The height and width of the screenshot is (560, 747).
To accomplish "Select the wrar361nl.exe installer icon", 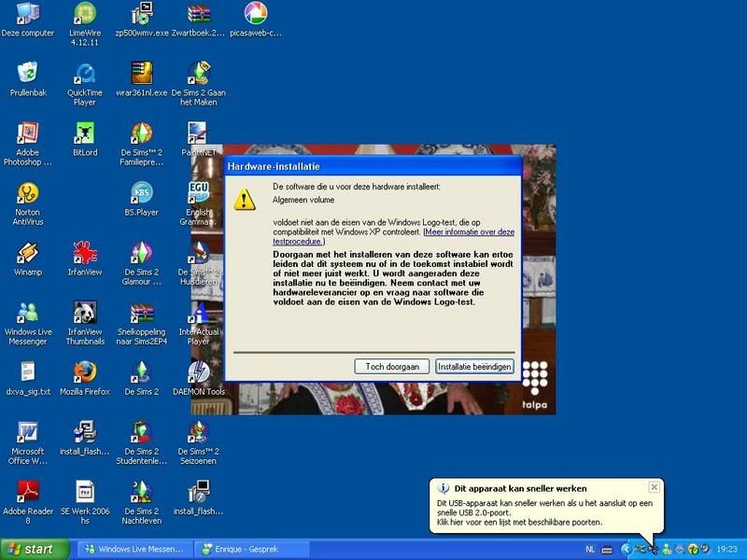I will 142,79.
